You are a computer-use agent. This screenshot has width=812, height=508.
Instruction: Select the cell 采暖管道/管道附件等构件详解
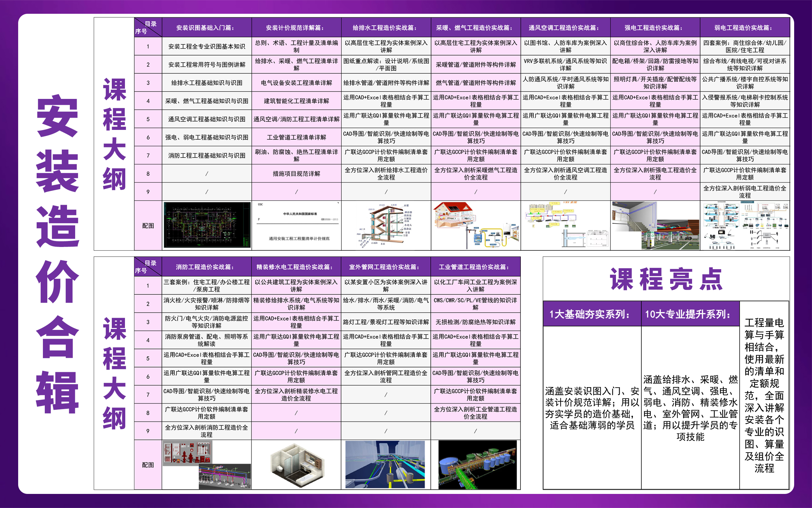tap(476, 64)
